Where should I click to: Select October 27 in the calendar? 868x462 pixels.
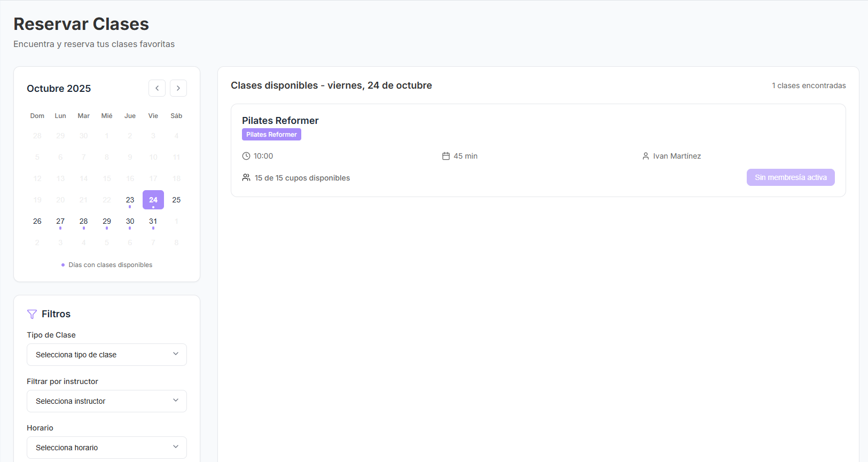pos(60,221)
